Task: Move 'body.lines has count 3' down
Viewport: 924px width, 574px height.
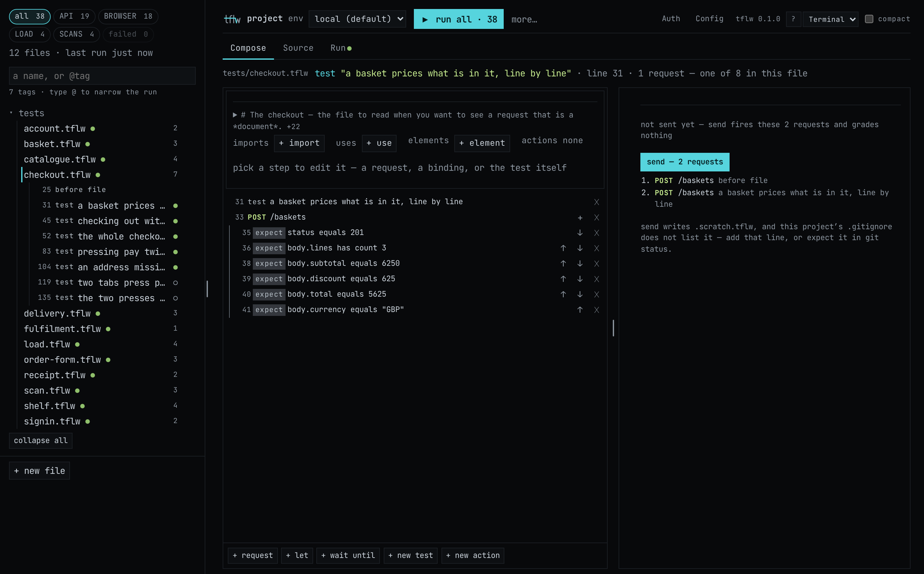Action: pos(580,248)
